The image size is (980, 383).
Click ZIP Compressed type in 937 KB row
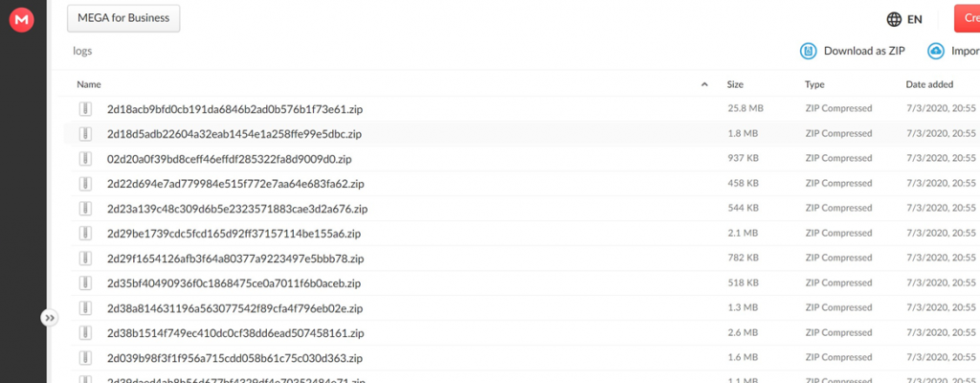click(838, 158)
